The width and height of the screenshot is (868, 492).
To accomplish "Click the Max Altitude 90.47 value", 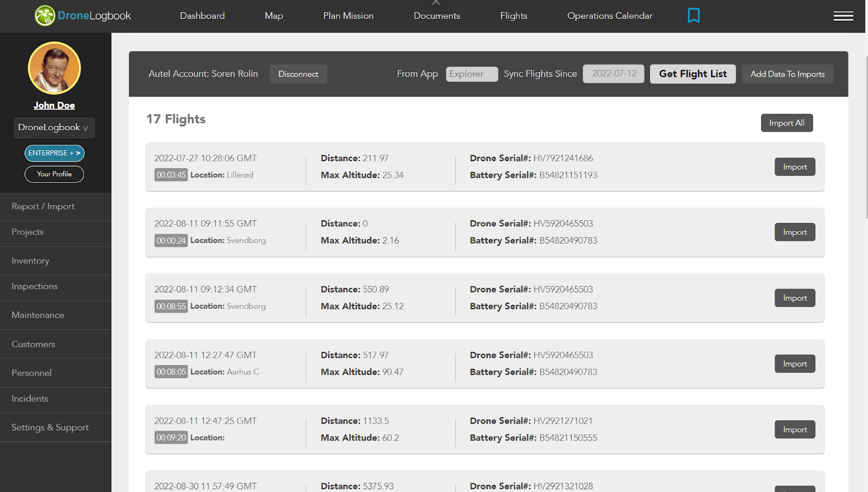I will (393, 372).
